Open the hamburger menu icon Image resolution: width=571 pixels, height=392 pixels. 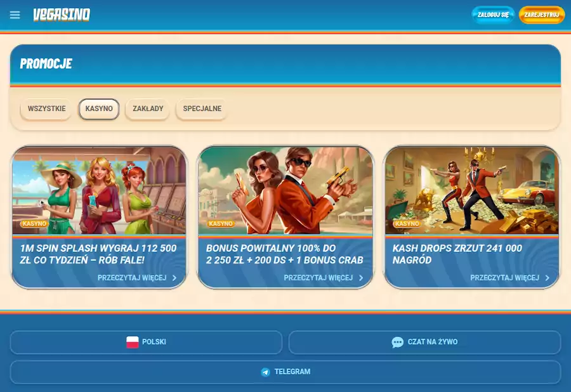pyautogui.click(x=15, y=15)
